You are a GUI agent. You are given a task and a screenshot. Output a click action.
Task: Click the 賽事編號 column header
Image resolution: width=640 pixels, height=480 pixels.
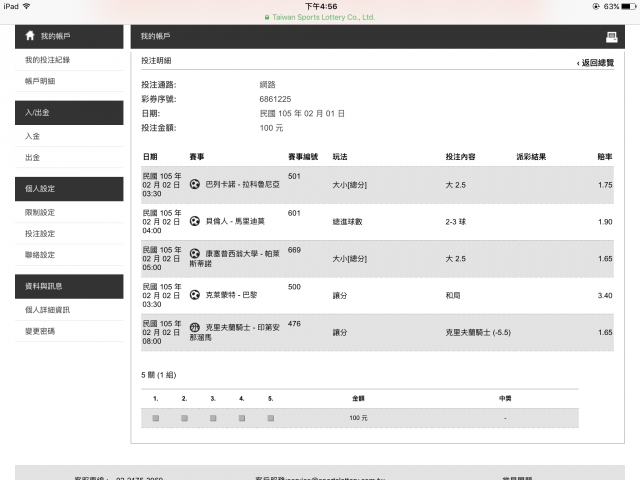coord(303,157)
